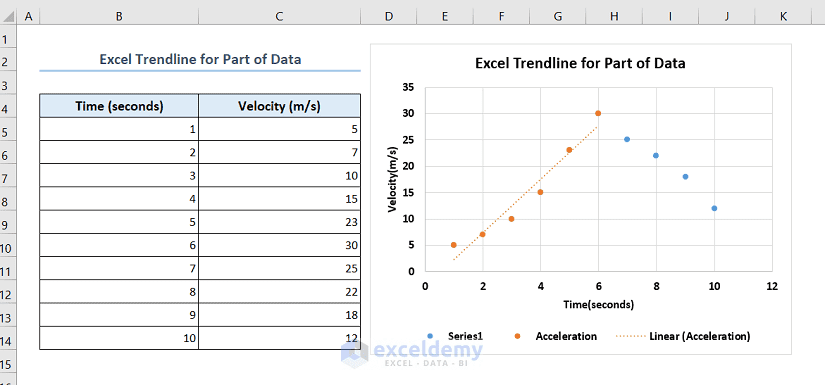
Task: Select the time cell containing 1
Action: click(119, 129)
